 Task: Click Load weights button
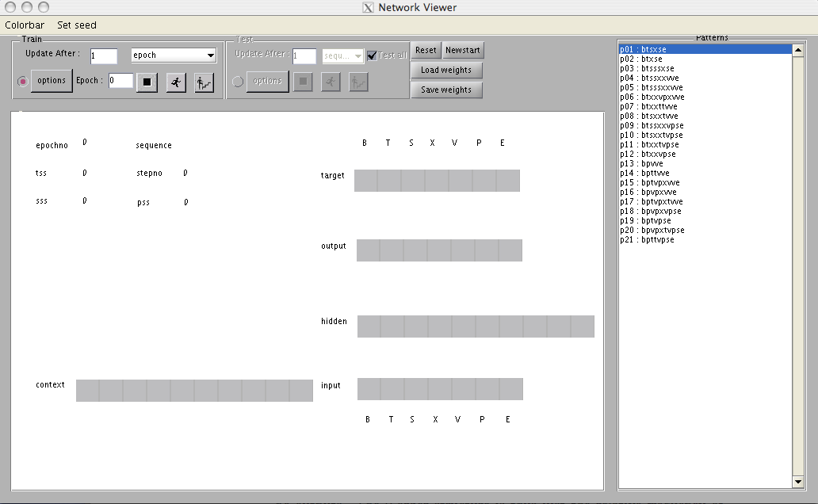[x=446, y=70]
